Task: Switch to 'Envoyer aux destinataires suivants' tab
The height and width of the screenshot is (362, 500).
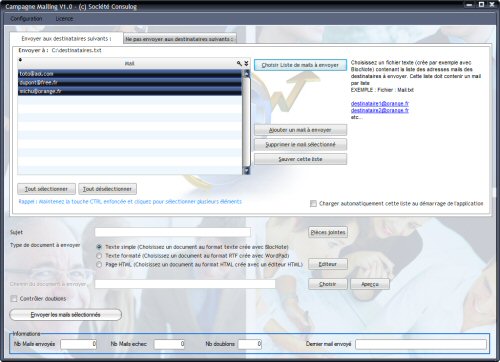Action: pos(66,39)
